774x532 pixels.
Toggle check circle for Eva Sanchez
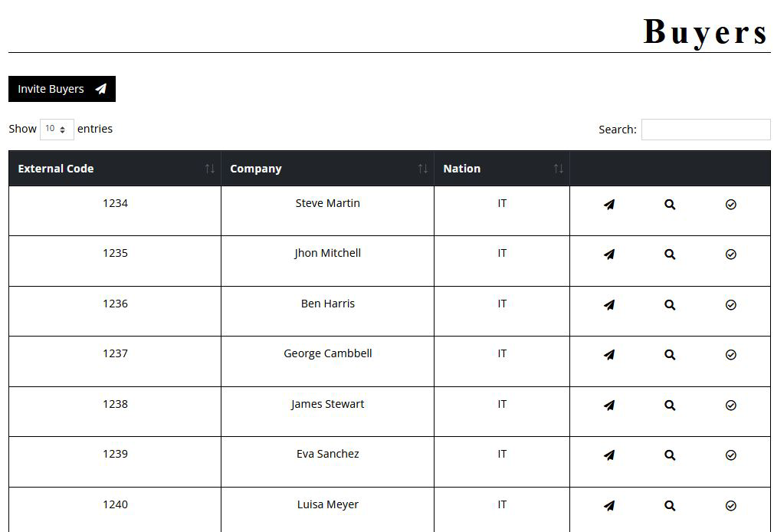pos(730,455)
